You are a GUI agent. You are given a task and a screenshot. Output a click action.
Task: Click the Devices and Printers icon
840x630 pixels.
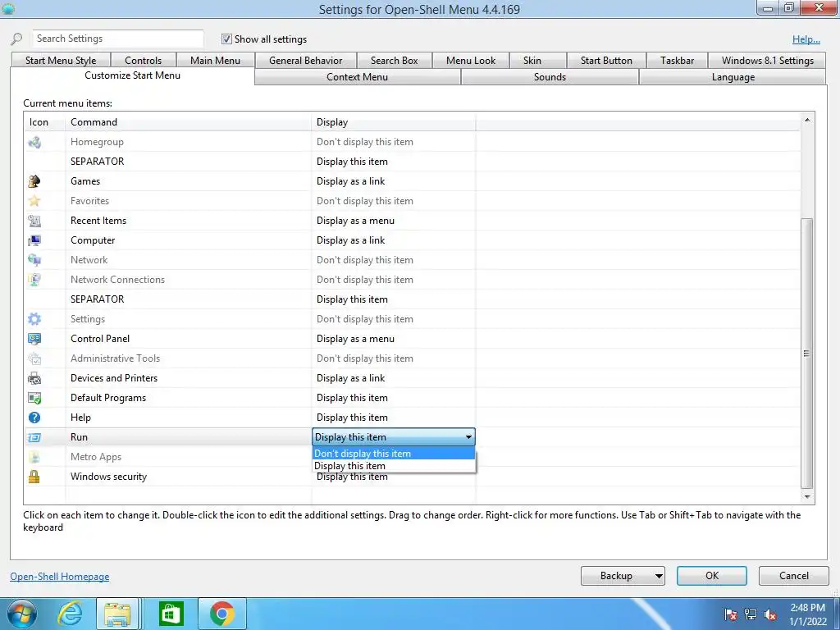click(34, 378)
